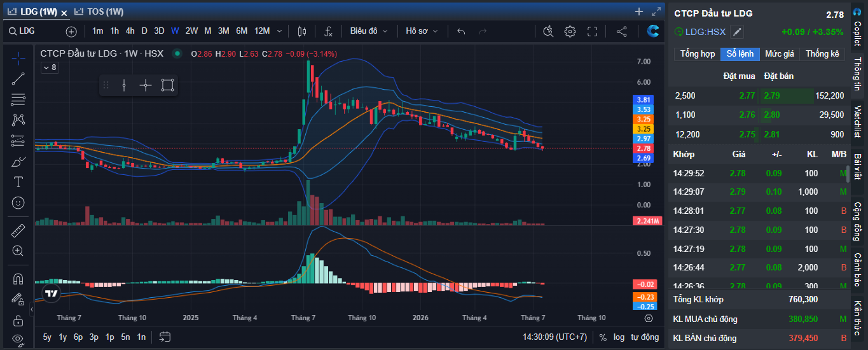
Task: Switch to the TOS (1W) chart tab
Action: (100, 11)
